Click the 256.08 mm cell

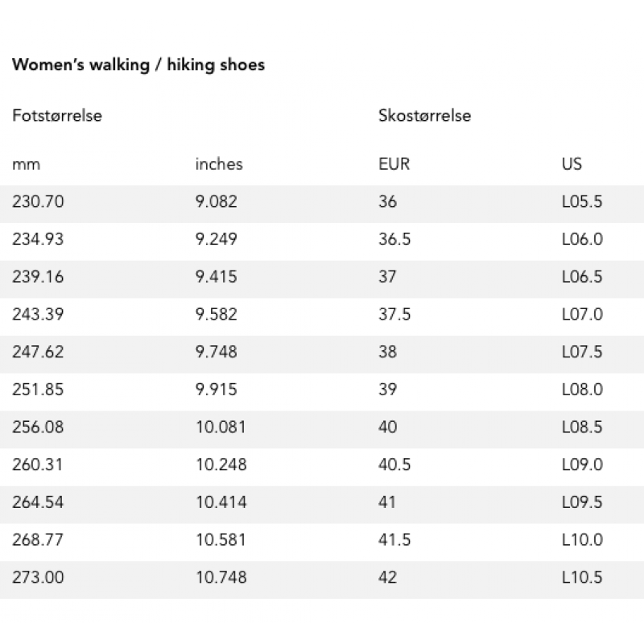pos(38,427)
